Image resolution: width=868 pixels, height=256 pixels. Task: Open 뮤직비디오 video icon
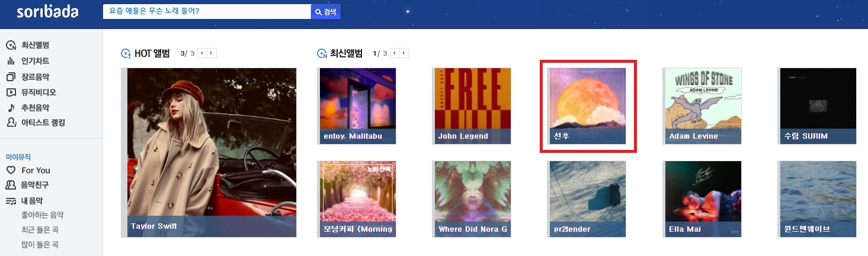pyautogui.click(x=11, y=92)
